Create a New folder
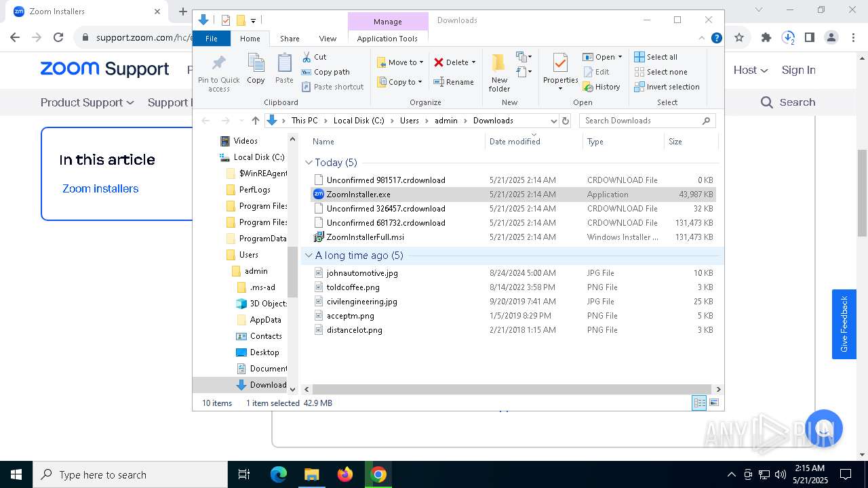The image size is (868, 488). pos(499,73)
